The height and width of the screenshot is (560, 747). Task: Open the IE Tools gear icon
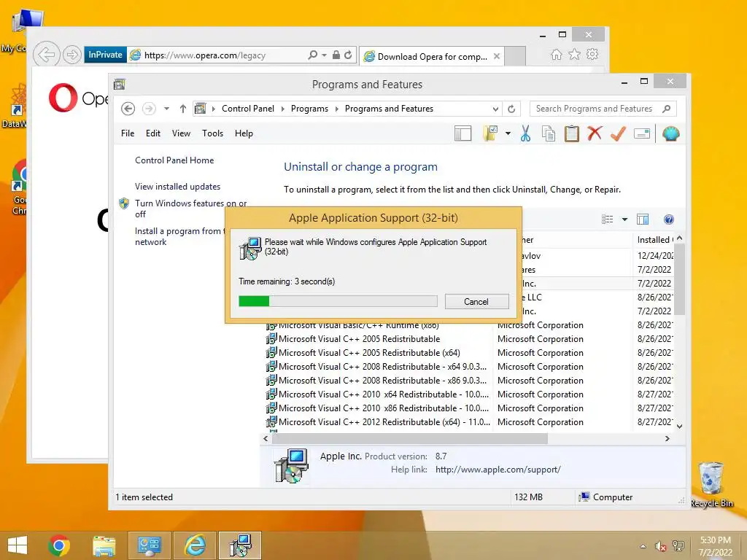tap(592, 54)
